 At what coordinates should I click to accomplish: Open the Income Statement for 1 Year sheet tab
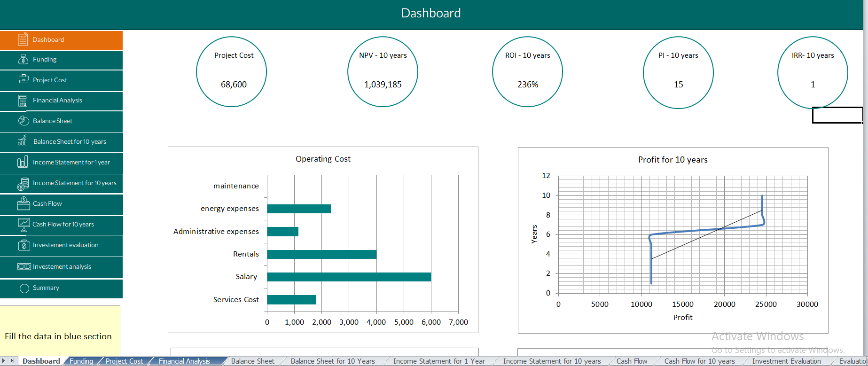[x=439, y=361]
